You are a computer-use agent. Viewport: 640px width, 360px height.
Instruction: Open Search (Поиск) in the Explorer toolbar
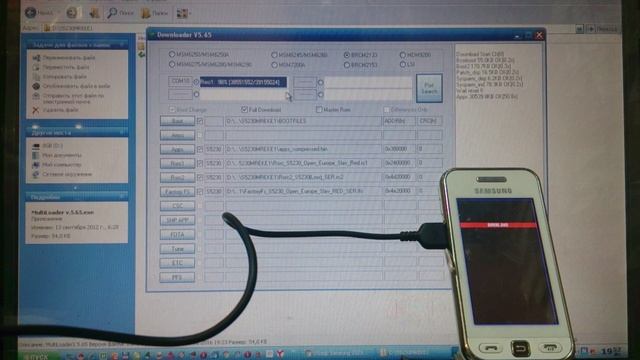[120, 13]
